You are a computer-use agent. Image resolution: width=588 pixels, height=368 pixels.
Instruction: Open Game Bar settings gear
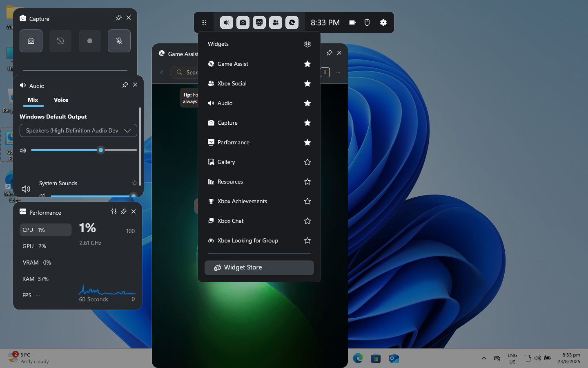[x=383, y=22]
